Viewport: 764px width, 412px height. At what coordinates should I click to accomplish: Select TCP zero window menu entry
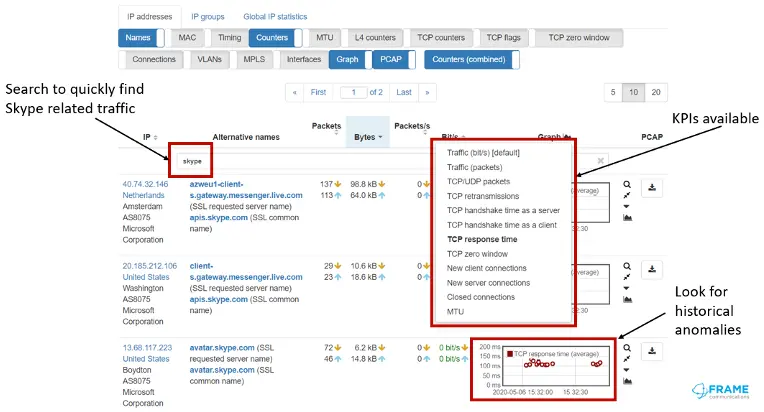478,254
